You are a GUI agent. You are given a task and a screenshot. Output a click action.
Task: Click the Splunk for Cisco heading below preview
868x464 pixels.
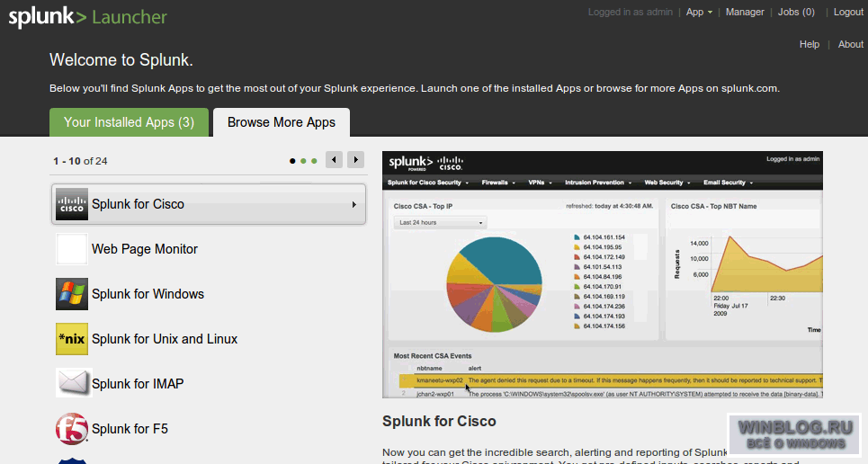(x=439, y=422)
